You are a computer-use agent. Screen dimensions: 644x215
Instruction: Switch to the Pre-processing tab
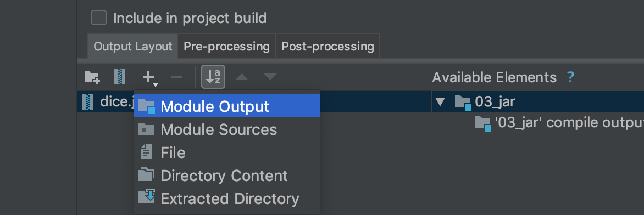[226, 47]
